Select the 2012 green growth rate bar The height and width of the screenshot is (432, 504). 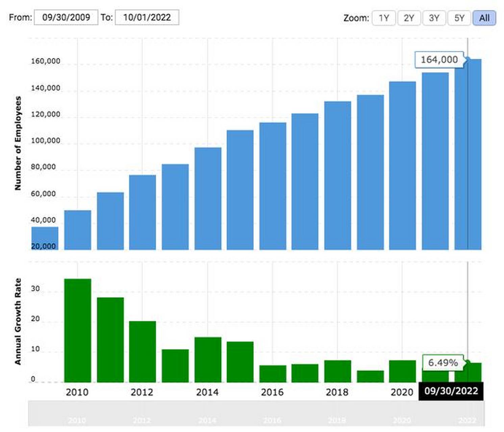pos(143,352)
